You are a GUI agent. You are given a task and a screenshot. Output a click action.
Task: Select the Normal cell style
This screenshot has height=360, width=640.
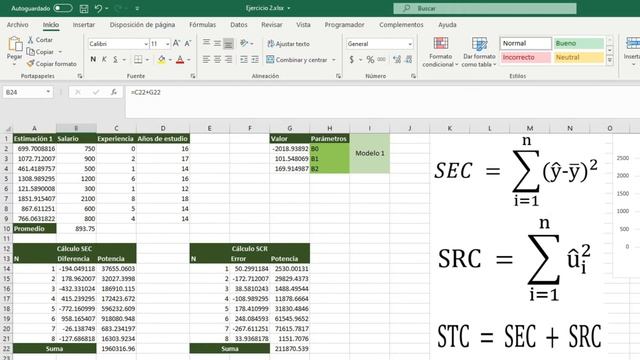[x=526, y=43]
